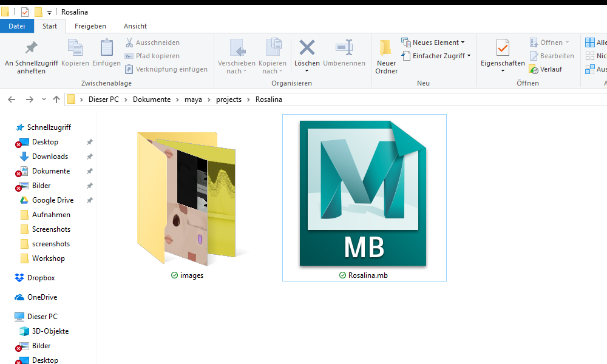Screen dimensions: 607x364
Task: Click the Downloads pin icon
Action: 89,157
